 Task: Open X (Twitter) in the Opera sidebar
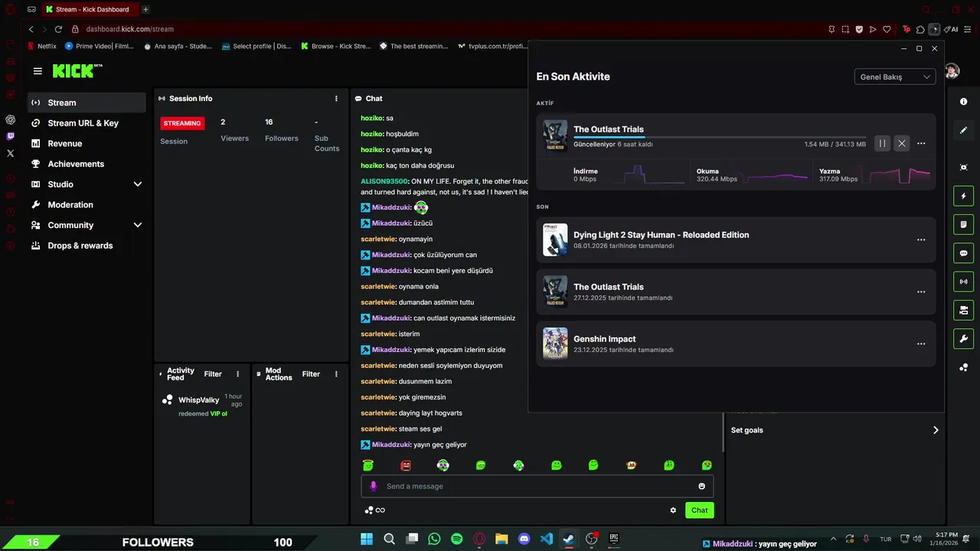click(11, 153)
